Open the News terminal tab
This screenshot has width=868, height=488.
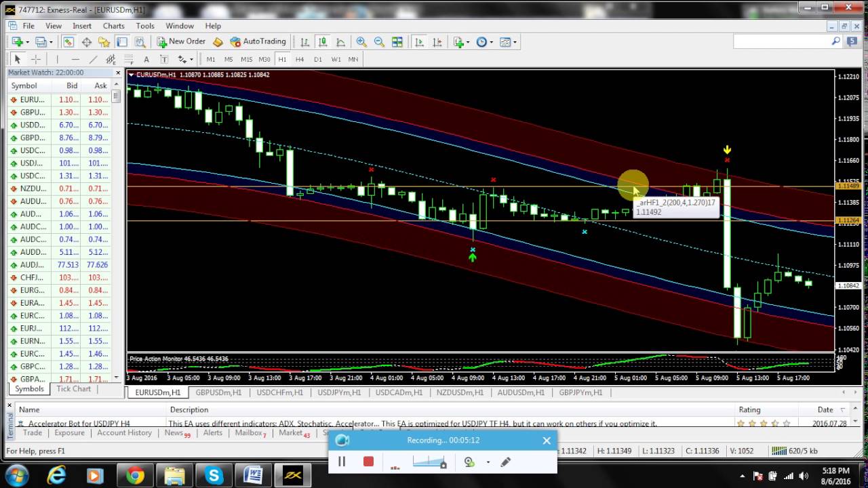click(177, 432)
